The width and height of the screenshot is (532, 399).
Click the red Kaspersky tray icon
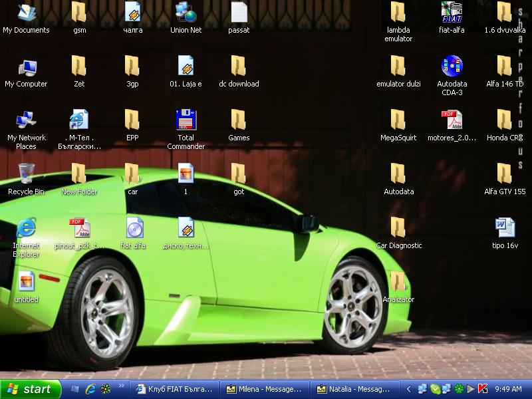click(x=483, y=389)
